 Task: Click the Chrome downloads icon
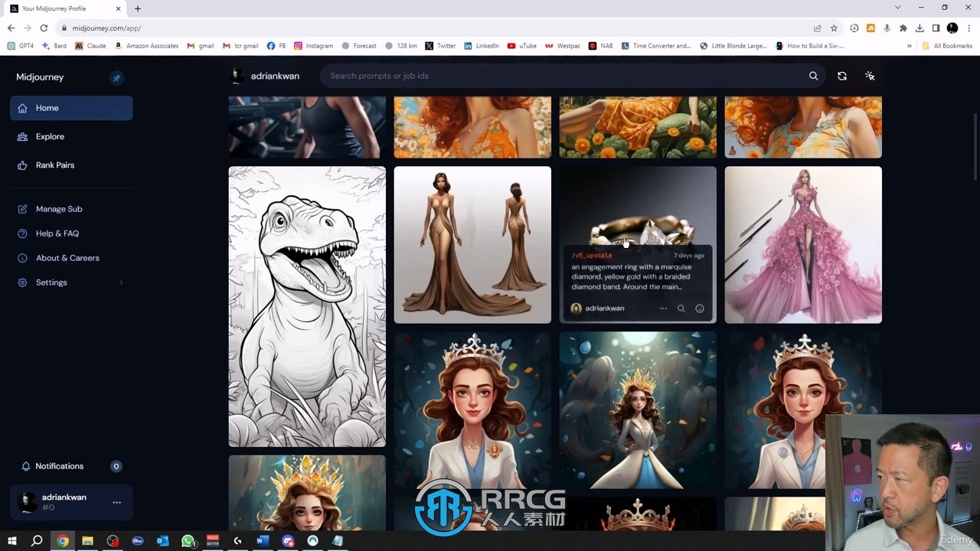920,28
